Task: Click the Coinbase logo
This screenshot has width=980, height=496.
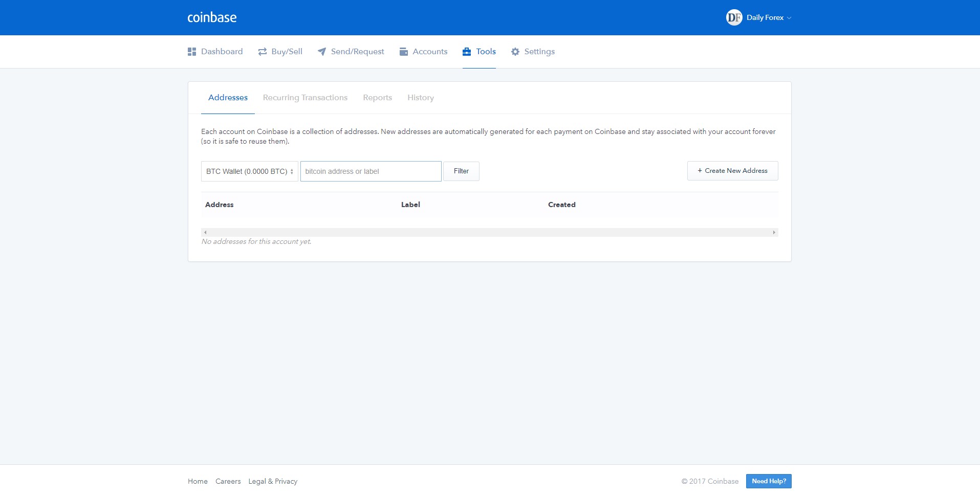Action: pyautogui.click(x=212, y=17)
